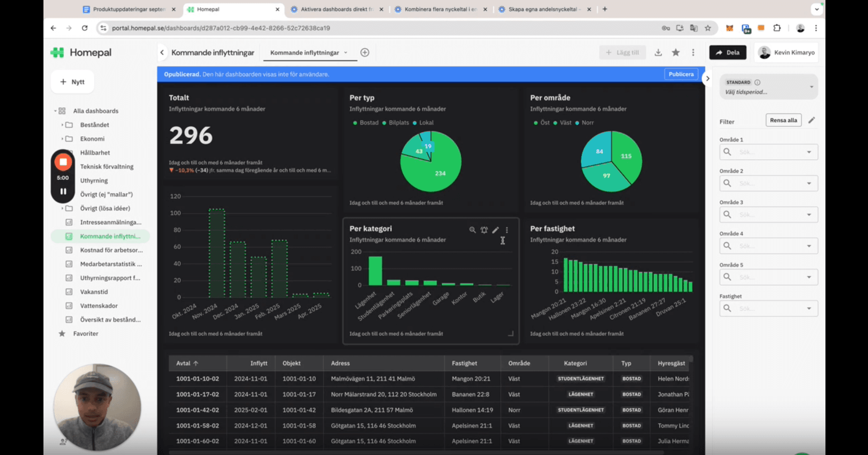Click the translate page icon in address bar
Image resolution: width=868 pixels, height=455 pixels.
point(694,28)
